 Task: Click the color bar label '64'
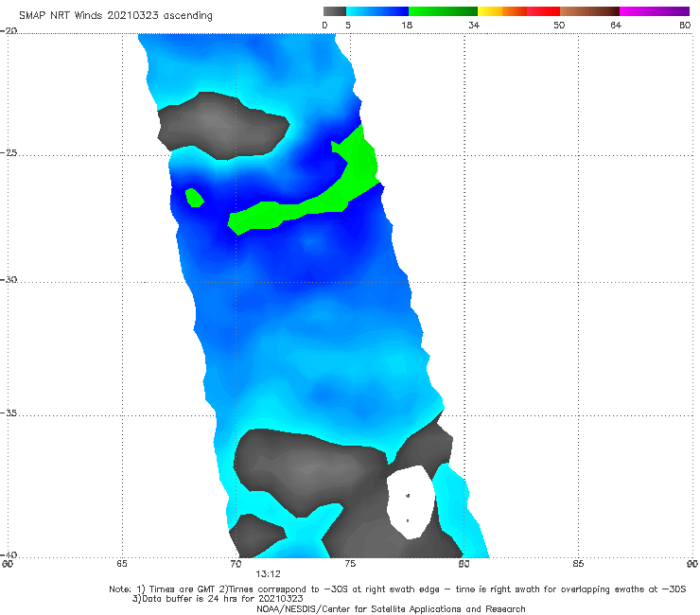pyautogui.click(x=616, y=25)
